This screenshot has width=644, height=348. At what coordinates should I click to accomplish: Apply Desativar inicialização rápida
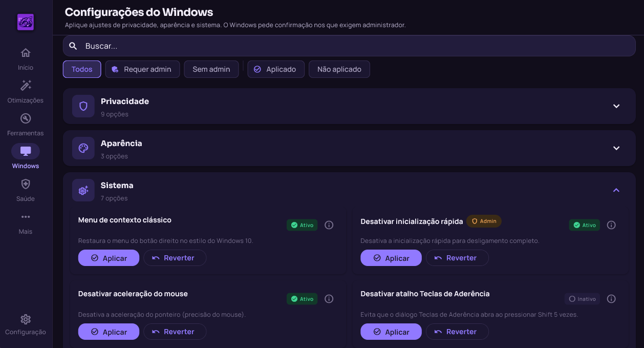(391, 258)
